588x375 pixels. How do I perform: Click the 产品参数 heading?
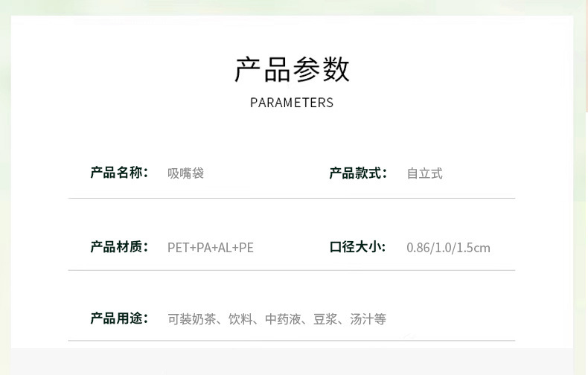[x=292, y=69]
